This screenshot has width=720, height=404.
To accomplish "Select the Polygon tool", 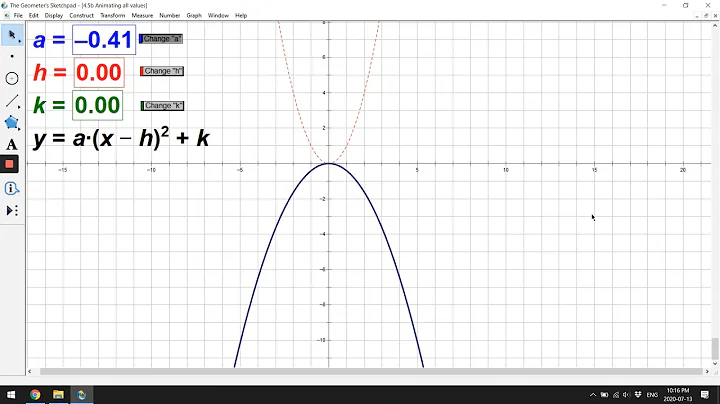I will (x=12, y=123).
